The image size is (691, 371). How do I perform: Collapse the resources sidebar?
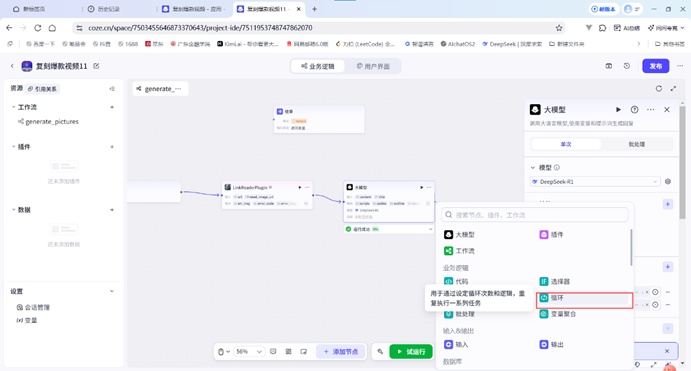click(x=112, y=89)
